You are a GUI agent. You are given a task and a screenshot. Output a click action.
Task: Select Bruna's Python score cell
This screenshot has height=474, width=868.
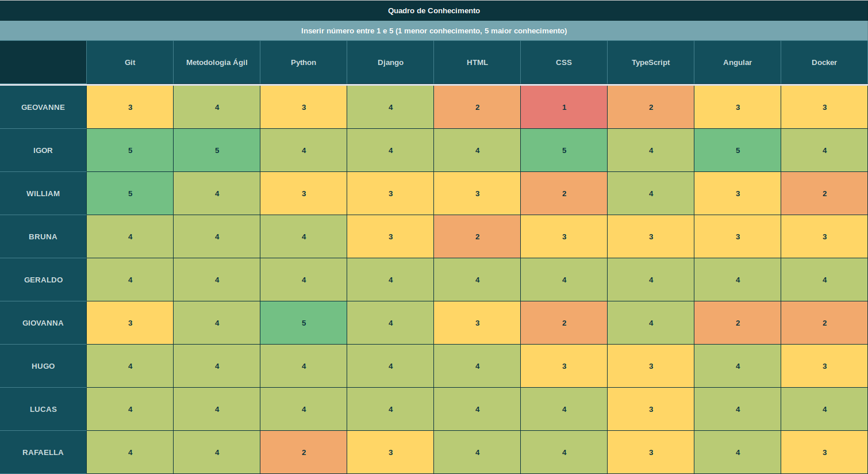click(304, 236)
